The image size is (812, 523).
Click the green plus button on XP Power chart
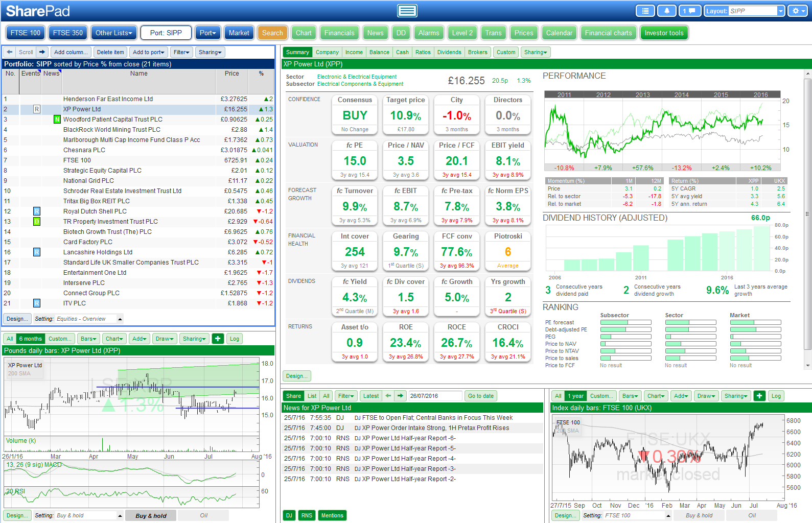click(218, 339)
